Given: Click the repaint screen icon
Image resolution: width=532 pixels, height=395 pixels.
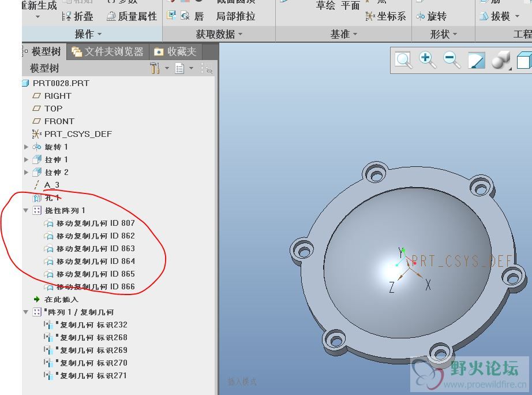Looking at the screenshot, I should point(477,60).
